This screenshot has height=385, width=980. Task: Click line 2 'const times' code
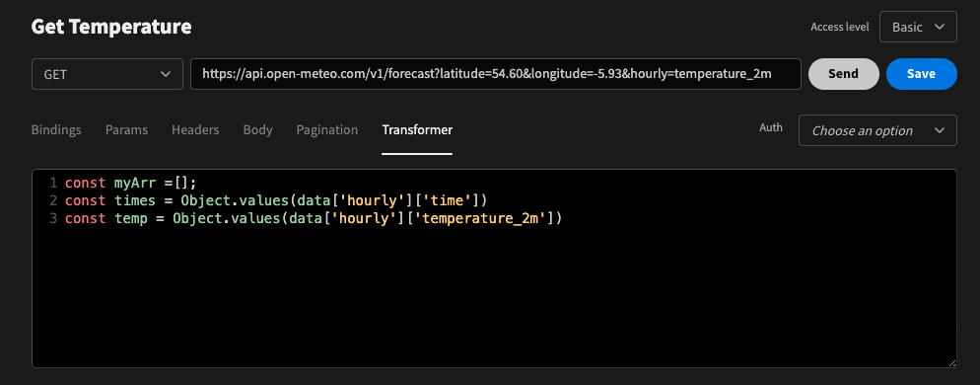pos(276,201)
